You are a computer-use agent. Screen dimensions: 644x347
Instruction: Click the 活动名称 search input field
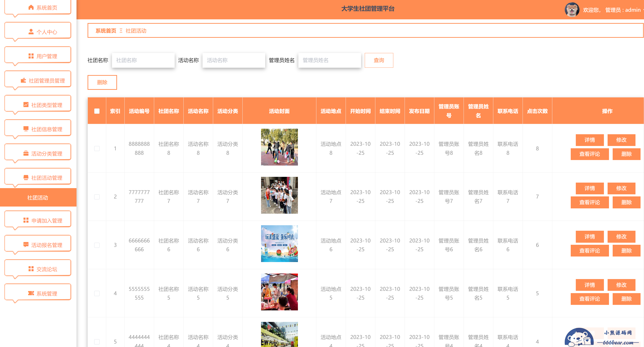tap(233, 60)
